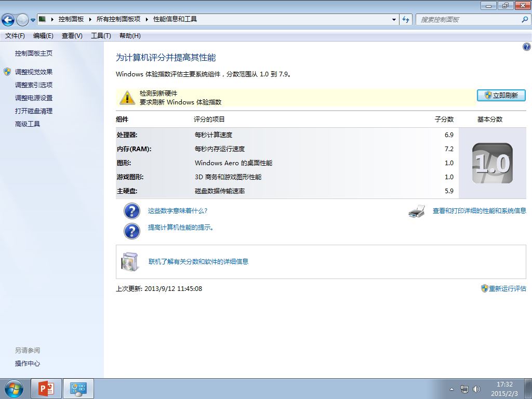Click the printer icon

tap(417, 211)
